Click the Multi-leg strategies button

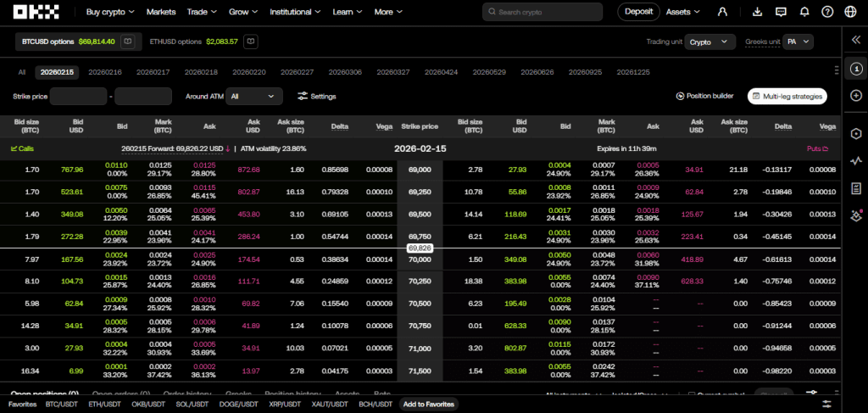787,97
